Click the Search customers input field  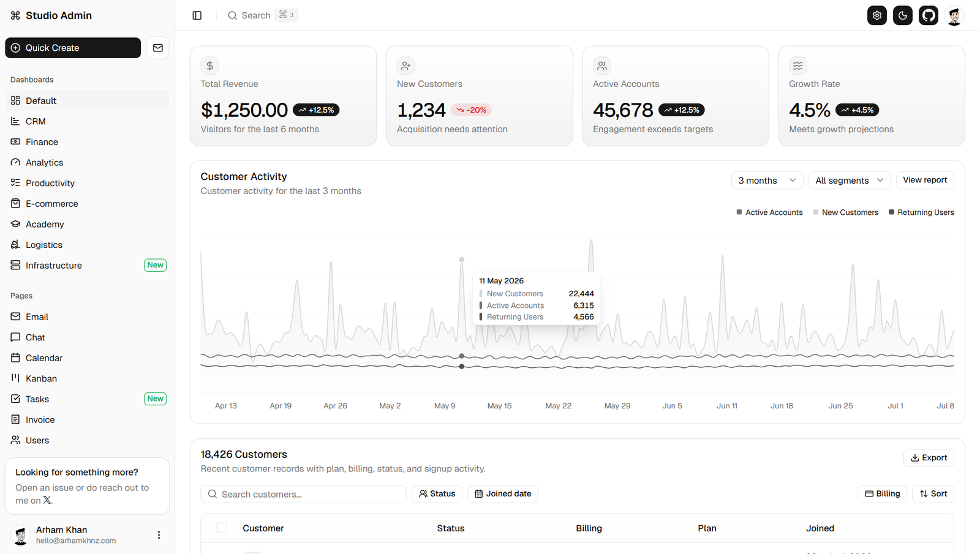pos(303,494)
